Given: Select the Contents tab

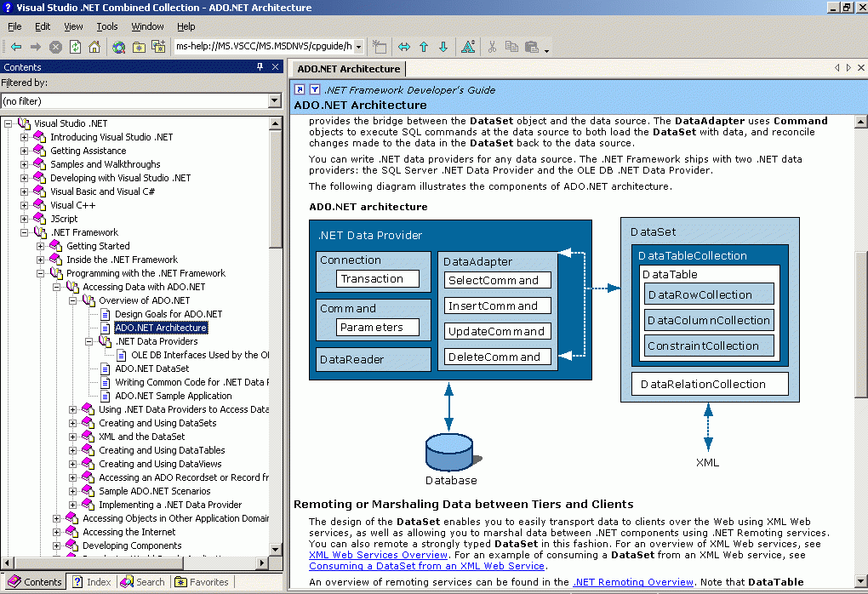Looking at the screenshot, I should (x=34, y=582).
